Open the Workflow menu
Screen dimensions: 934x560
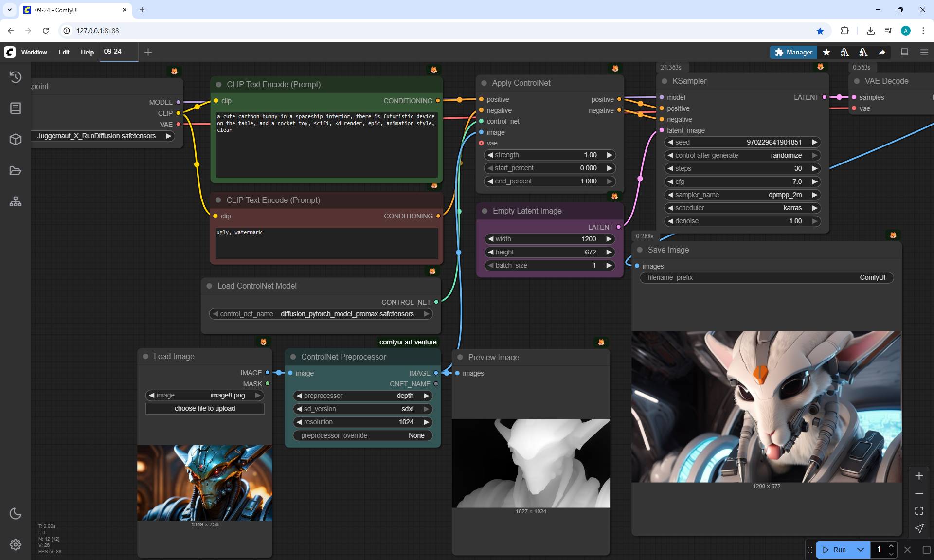point(34,52)
